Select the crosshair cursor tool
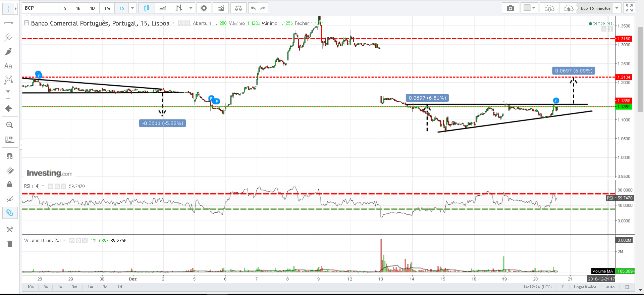Screen dimensions: 644x295 pyautogui.click(x=8, y=8)
